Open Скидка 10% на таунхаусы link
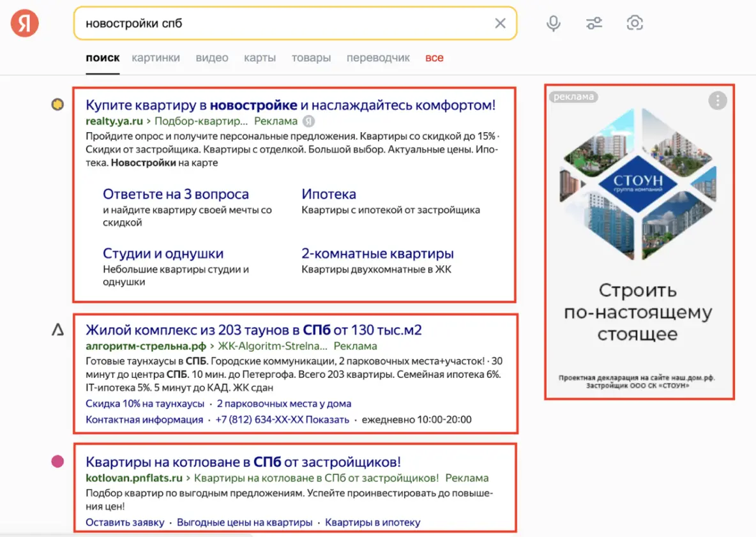 (x=145, y=404)
